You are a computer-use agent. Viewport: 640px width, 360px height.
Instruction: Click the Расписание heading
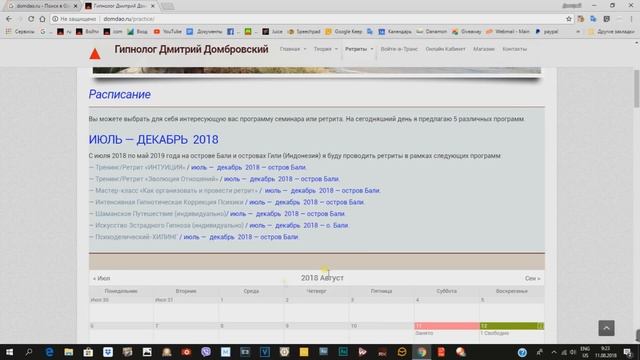120,94
